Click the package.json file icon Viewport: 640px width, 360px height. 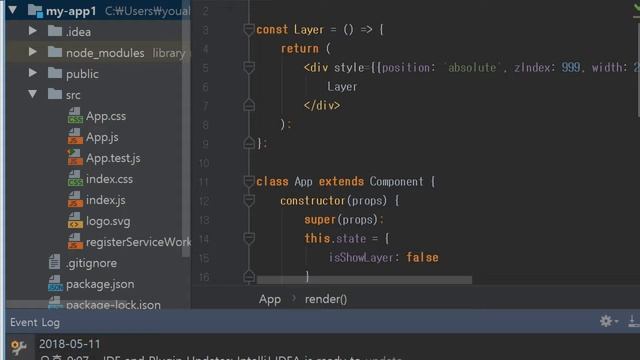55,284
